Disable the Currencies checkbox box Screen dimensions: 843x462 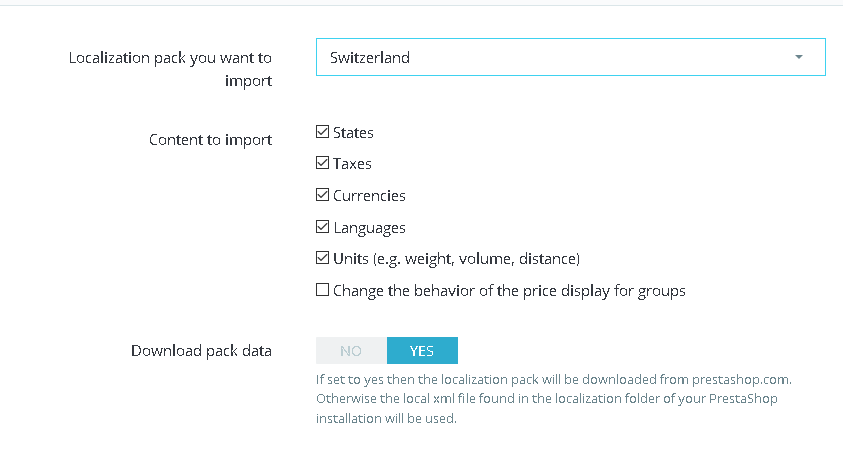(322, 195)
